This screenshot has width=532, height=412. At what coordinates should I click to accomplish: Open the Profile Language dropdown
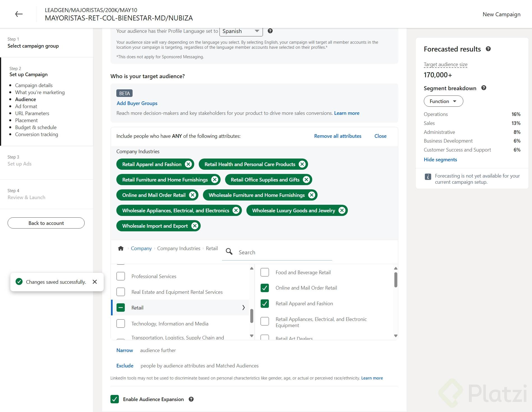tap(241, 31)
